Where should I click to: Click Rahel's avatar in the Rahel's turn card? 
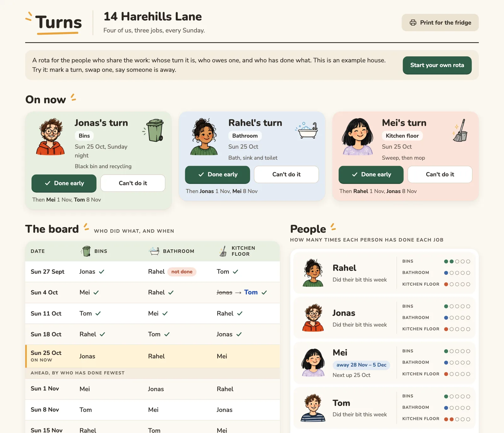click(x=204, y=137)
